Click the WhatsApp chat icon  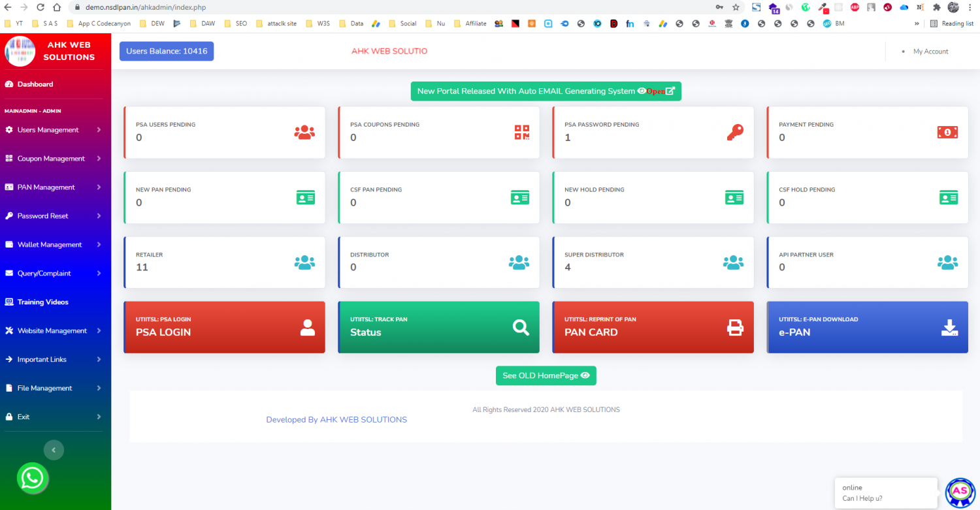(32, 478)
